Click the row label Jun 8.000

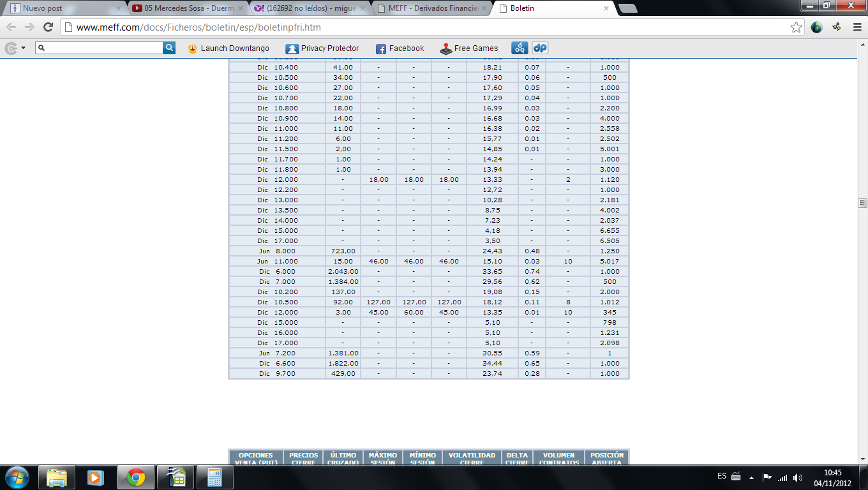[x=277, y=251]
